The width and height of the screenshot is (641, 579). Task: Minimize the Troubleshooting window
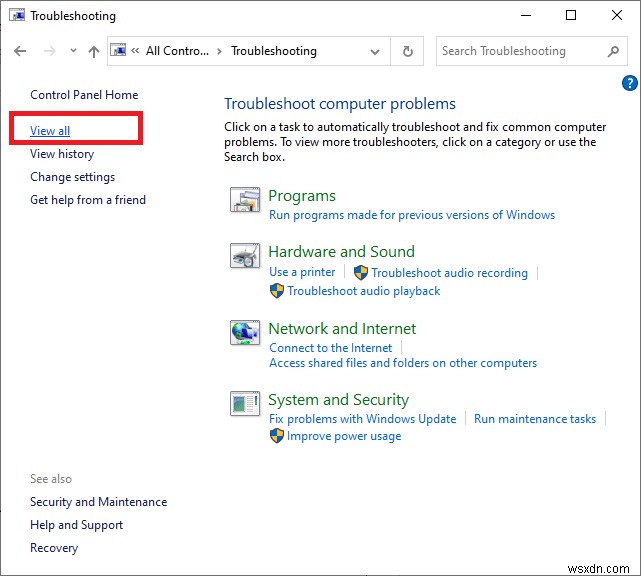pyautogui.click(x=526, y=16)
